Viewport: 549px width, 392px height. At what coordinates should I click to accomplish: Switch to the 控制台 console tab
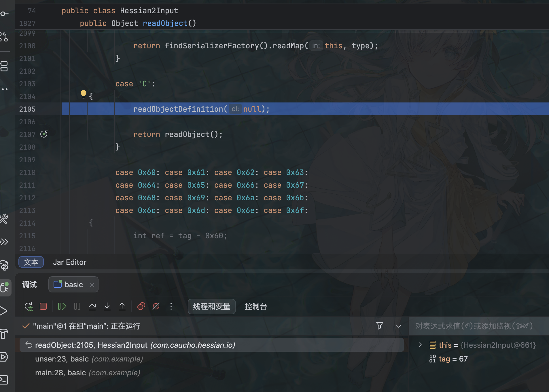[x=256, y=307]
